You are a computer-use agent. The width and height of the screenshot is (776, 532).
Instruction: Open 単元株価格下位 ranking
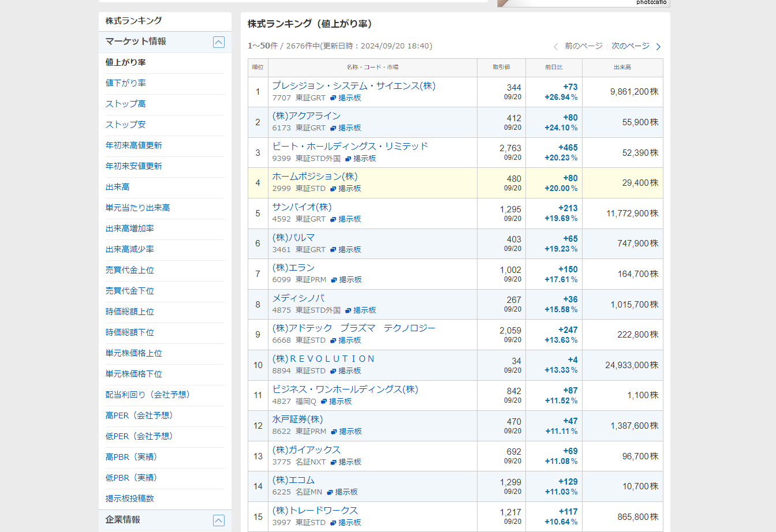tap(133, 374)
